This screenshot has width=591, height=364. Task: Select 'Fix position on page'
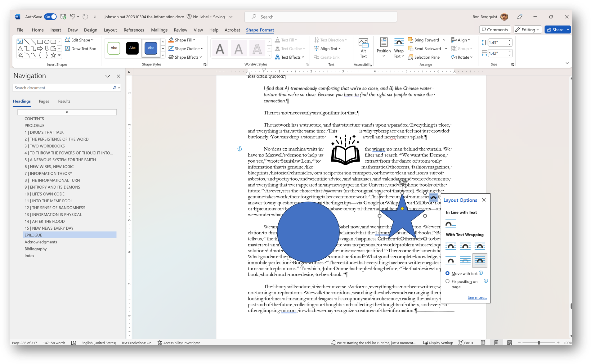coord(447,281)
